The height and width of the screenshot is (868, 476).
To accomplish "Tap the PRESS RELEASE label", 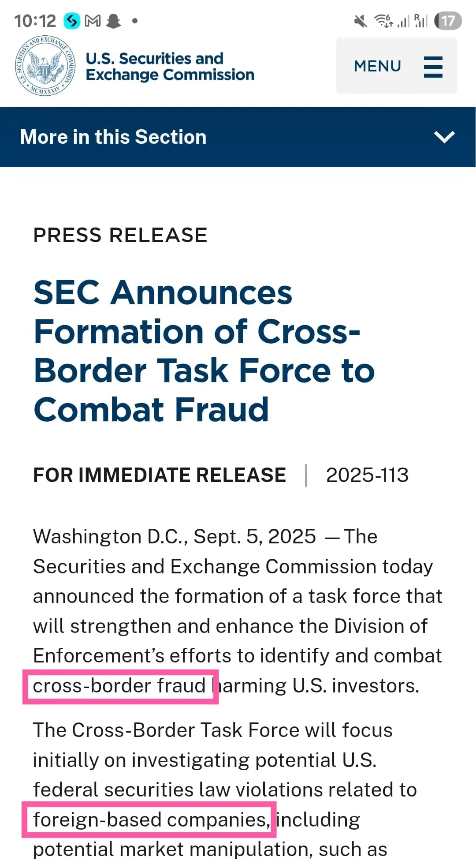I will [x=120, y=235].
